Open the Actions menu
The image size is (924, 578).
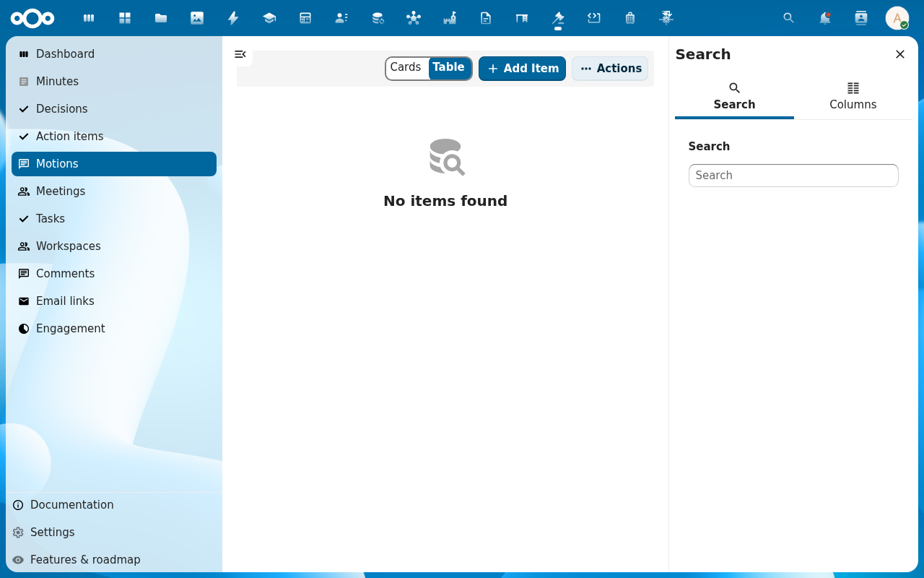tap(610, 69)
